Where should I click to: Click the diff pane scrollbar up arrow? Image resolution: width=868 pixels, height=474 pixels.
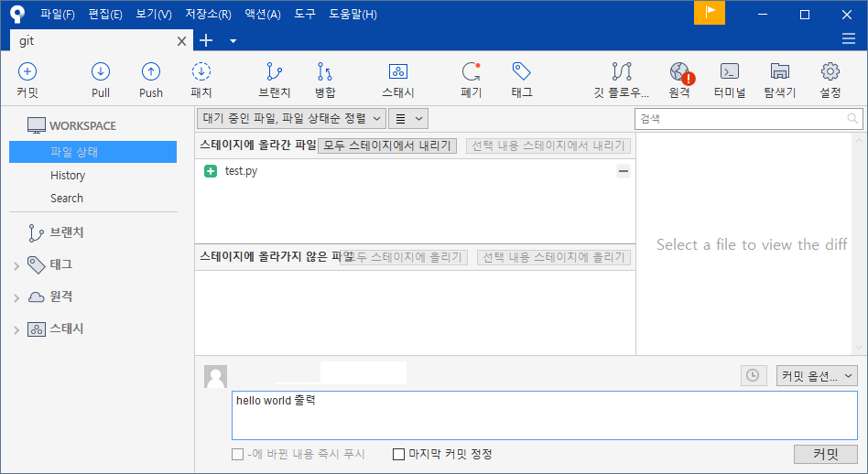(859, 141)
